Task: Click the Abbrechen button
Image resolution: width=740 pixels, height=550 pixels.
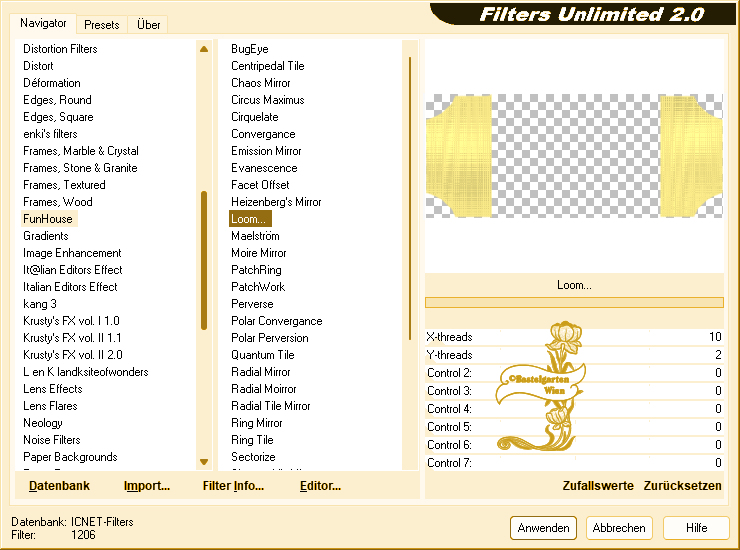Action: coord(619,528)
